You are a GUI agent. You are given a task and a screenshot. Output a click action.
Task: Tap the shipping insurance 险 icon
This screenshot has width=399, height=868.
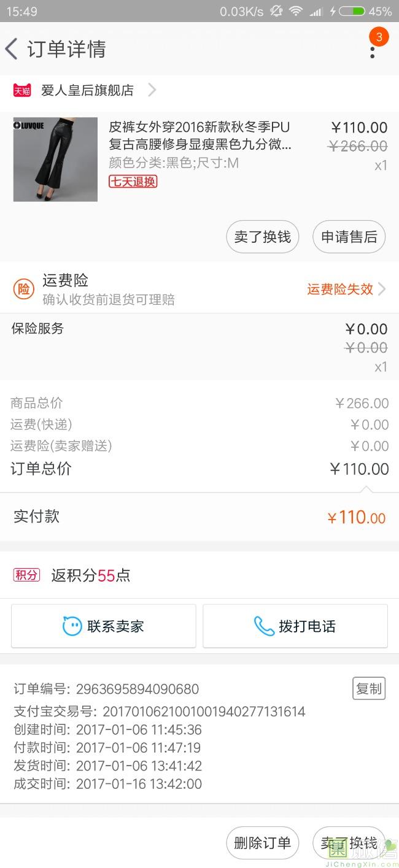pos(23,289)
